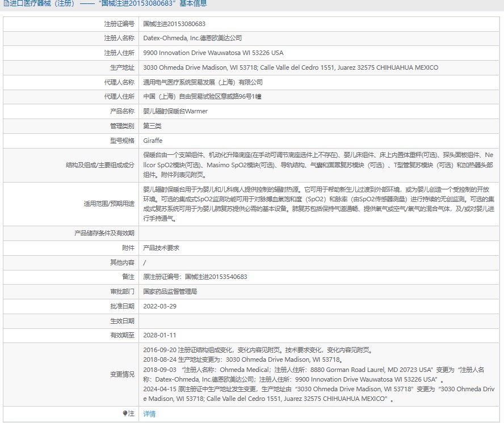Select registrant name Datex-Ohmeda, Inc.德恩欧美达公司
The width and height of the screenshot is (504, 423).
click(x=192, y=38)
